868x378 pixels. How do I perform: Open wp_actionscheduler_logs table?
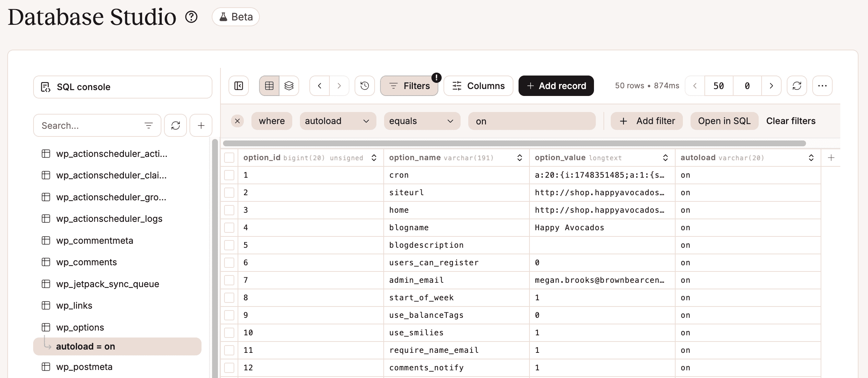pyautogui.click(x=117, y=219)
